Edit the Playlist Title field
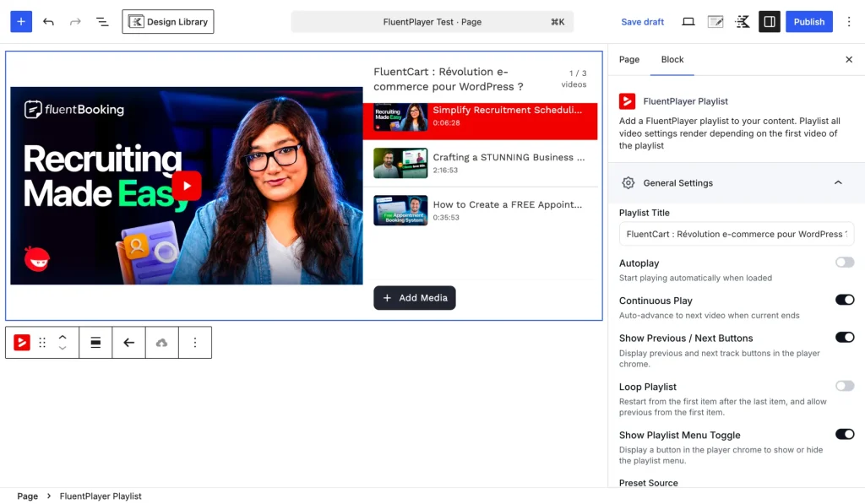This screenshot has height=504, width=865. [736, 234]
